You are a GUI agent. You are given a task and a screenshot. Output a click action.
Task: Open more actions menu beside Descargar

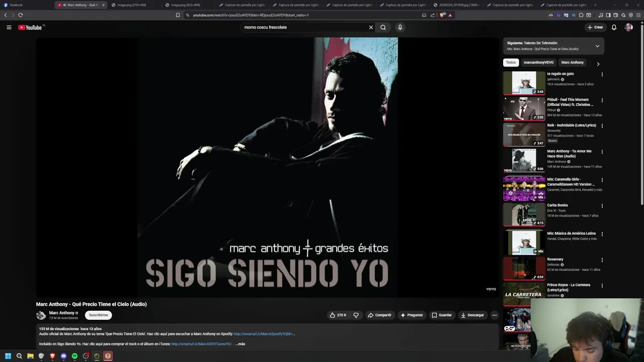point(494,315)
